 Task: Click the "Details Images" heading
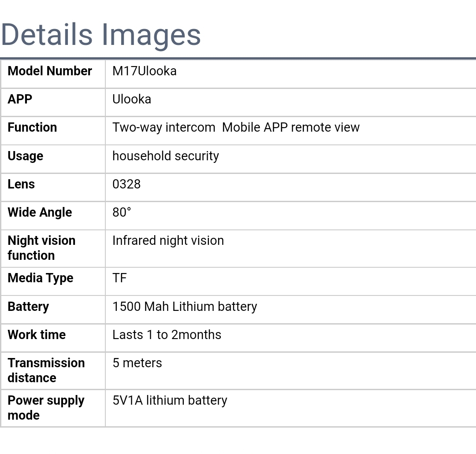[x=101, y=34]
